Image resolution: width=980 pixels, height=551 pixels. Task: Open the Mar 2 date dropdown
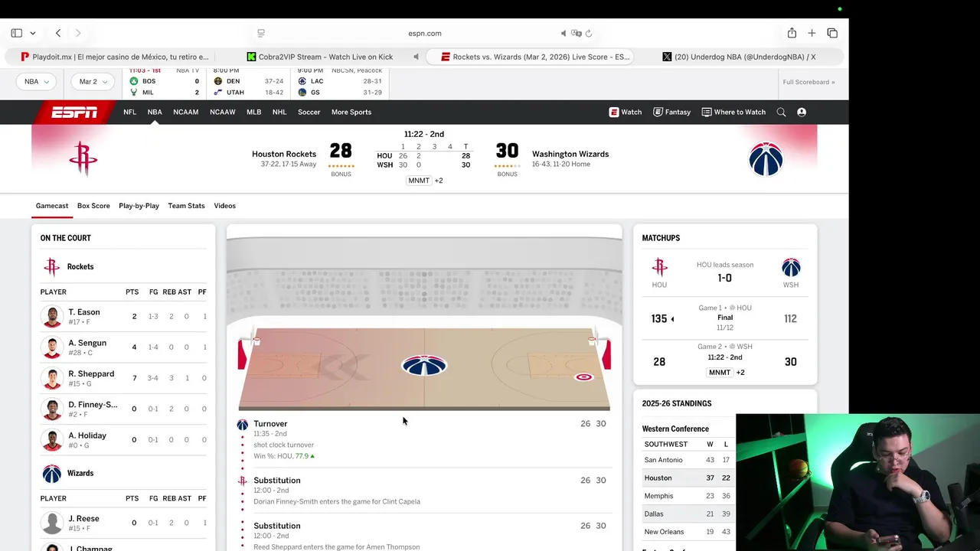coord(93,81)
